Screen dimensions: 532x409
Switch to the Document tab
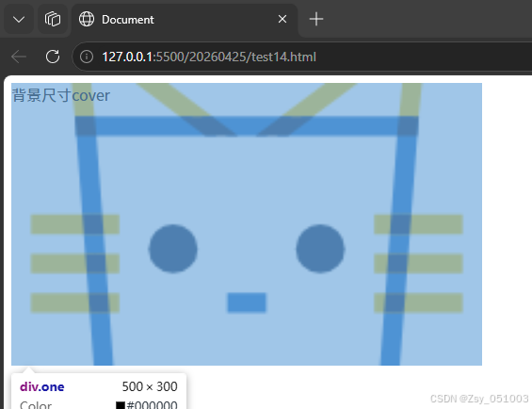185,20
